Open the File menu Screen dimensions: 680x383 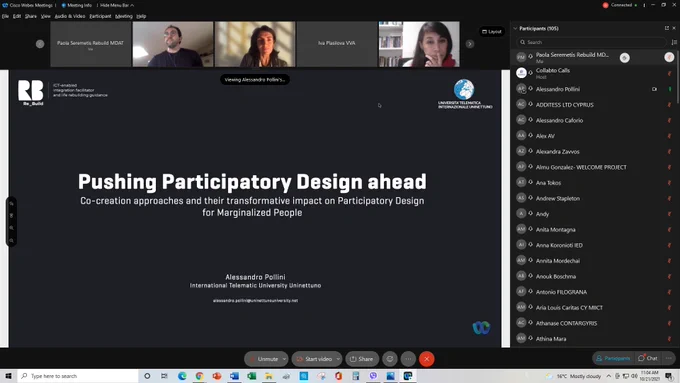(5, 16)
